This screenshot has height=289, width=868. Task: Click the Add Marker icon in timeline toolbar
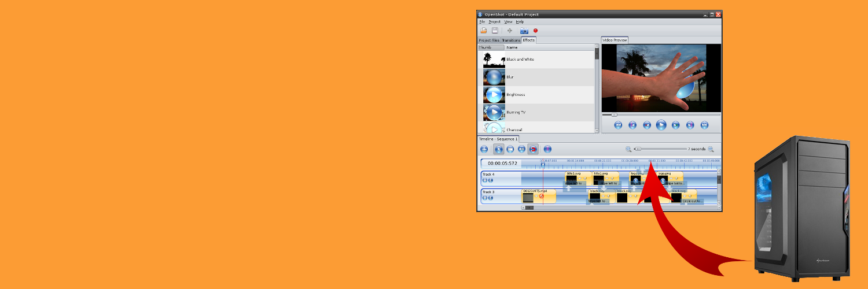[547, 149]
